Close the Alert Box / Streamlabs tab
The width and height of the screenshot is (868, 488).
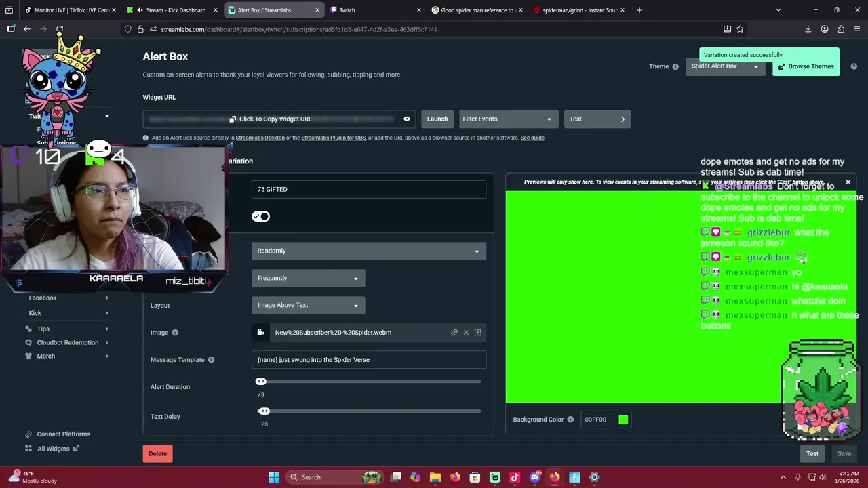317,10
